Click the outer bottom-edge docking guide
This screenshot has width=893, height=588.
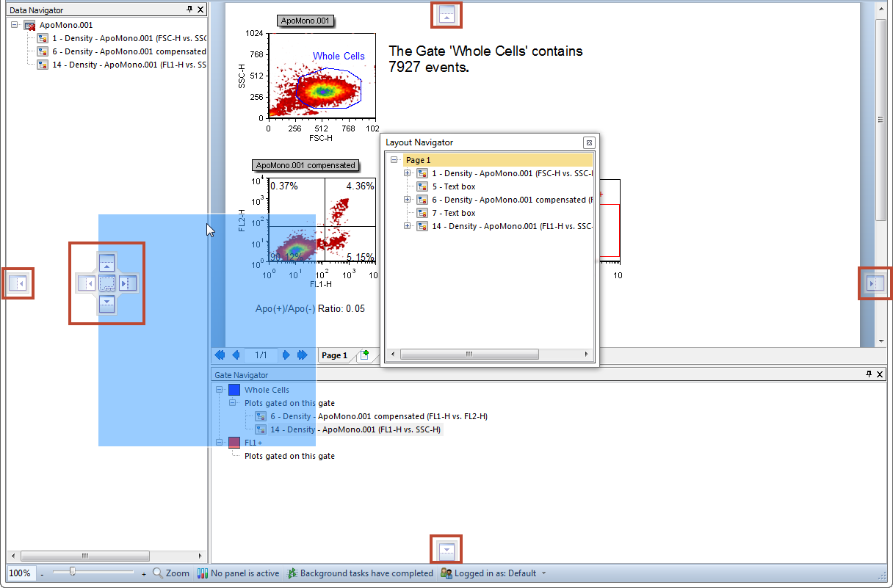point(448,549)
